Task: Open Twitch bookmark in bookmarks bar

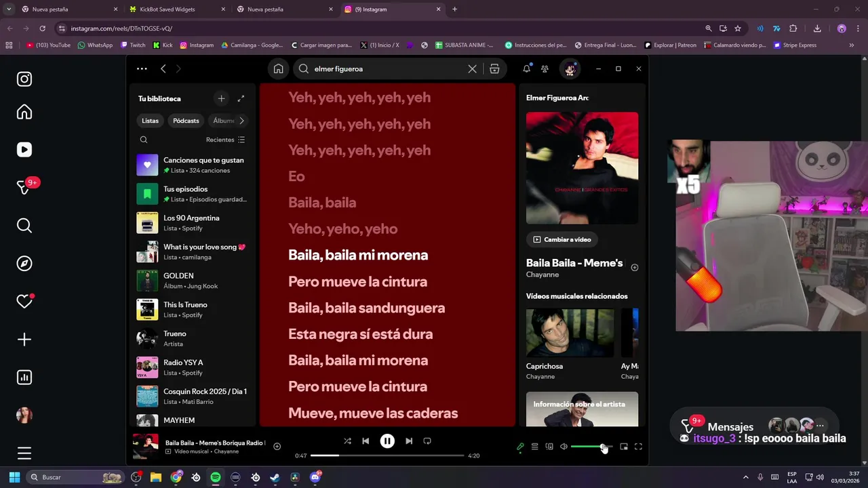Action: (133, 45)
